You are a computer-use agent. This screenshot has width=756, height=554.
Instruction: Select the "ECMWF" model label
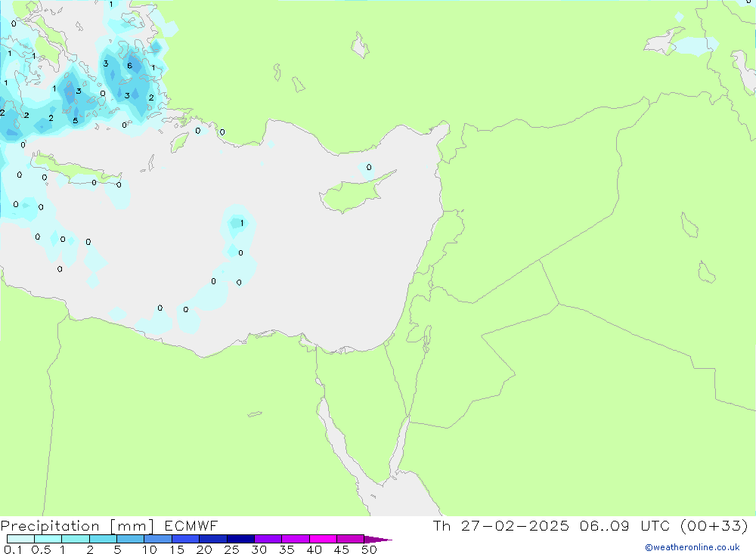[191, 526]
